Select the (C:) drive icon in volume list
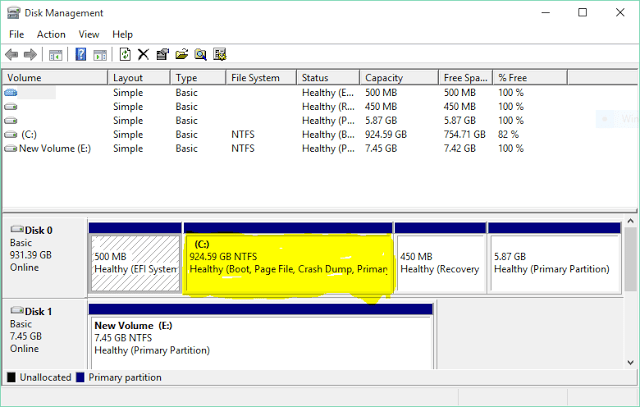Viewport: 640px width, 407px height. (x=11, y=134)
